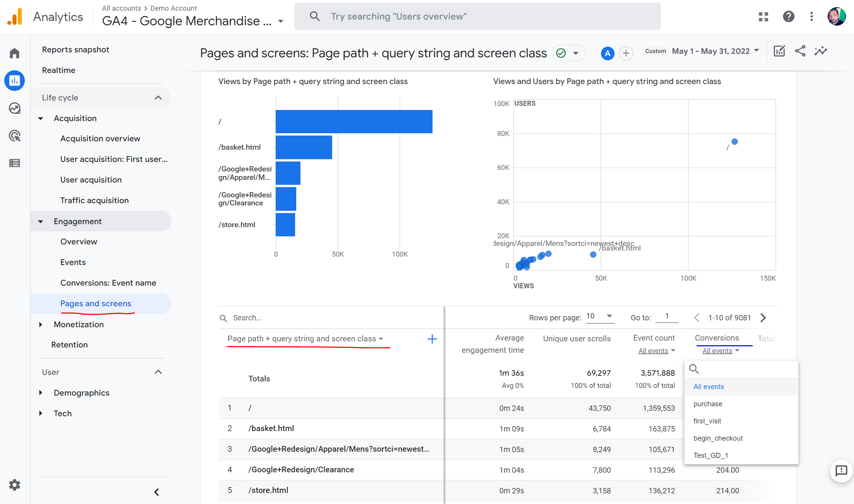Expand the Demographics tree group

point(41,393)
